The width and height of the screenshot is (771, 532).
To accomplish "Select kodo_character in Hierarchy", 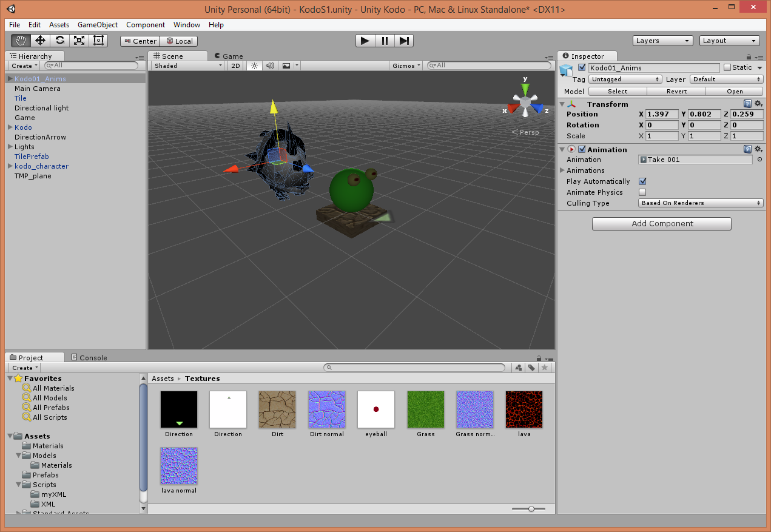I will click(41, 166).
